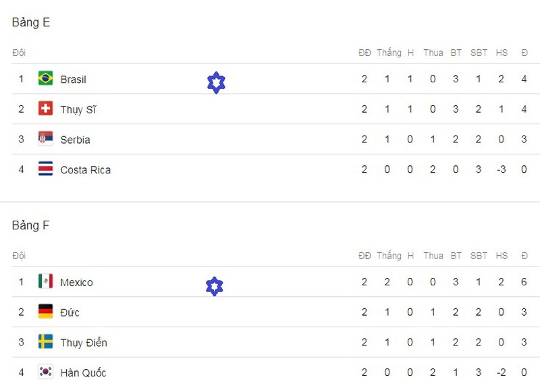Open the Hàn Quốc team link
Viewport: 540px width, 392px height.
point(82,372)
